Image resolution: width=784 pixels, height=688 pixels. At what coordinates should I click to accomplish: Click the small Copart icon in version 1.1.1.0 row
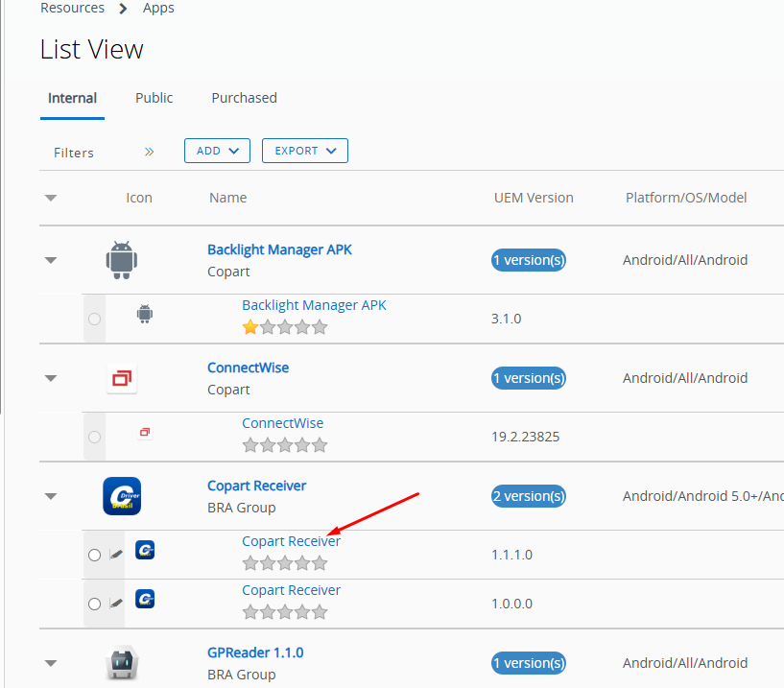coord(145,550)
